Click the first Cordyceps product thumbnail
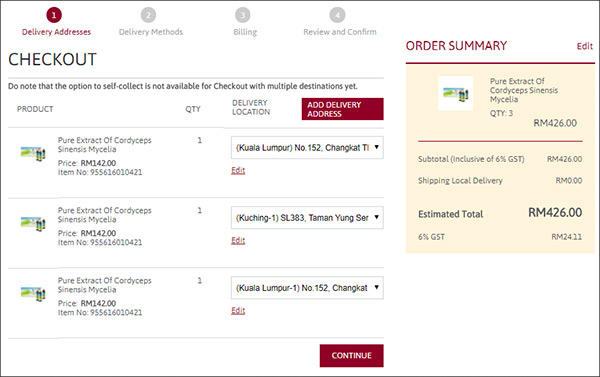Image resolution: width=600 pixels, height=377 pixels. tap(33, 154)
